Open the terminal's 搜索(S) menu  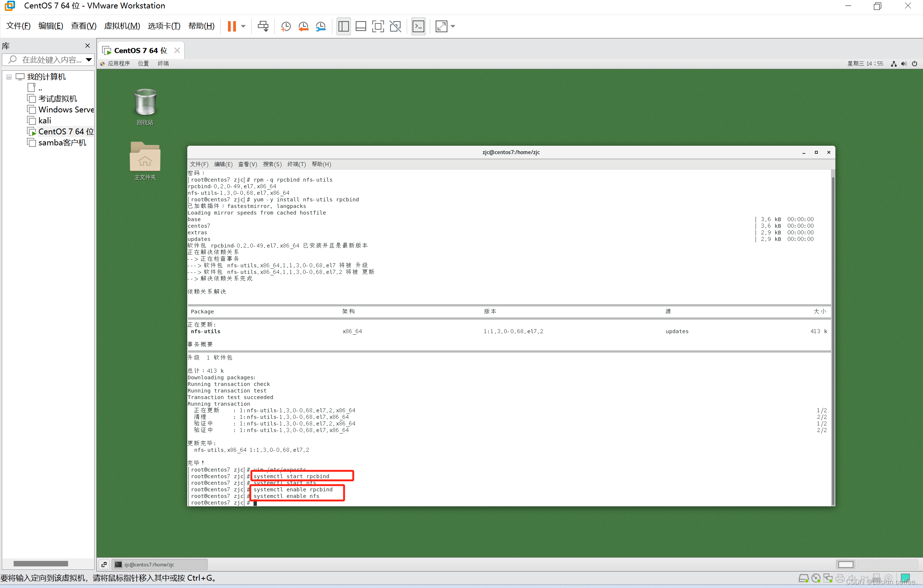pyautogui.click(x=272, y=164)
